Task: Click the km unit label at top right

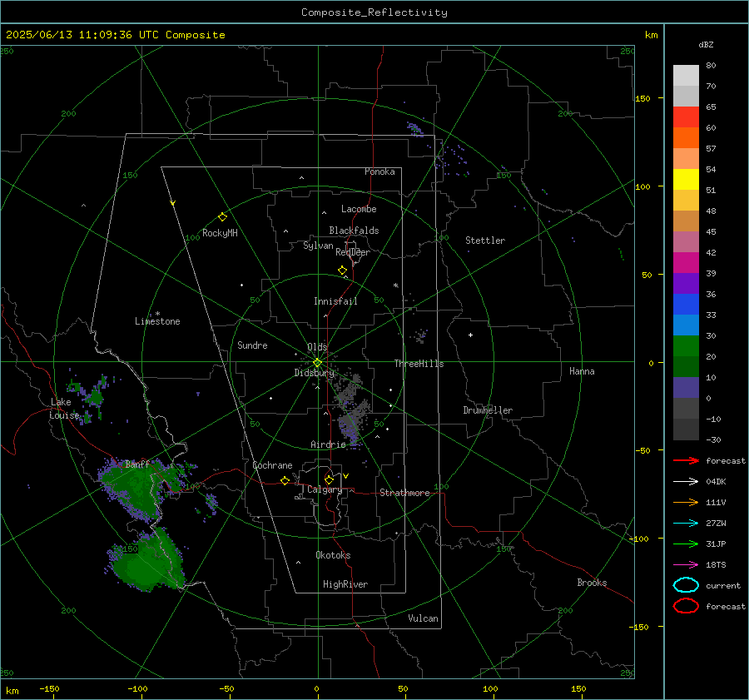Action: (x=652, y=35)
